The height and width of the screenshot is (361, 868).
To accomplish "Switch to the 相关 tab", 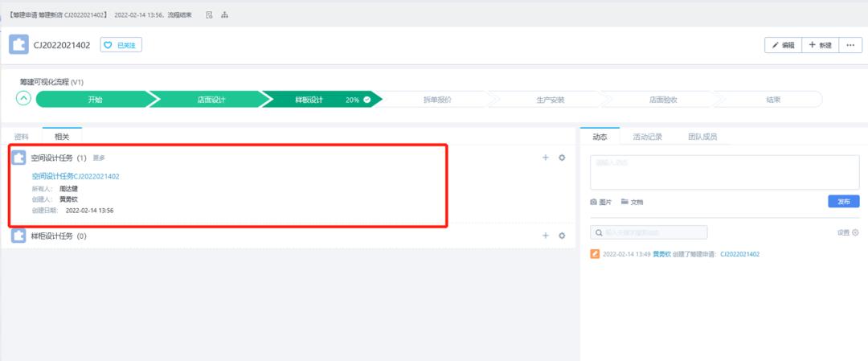I will 62,136.
